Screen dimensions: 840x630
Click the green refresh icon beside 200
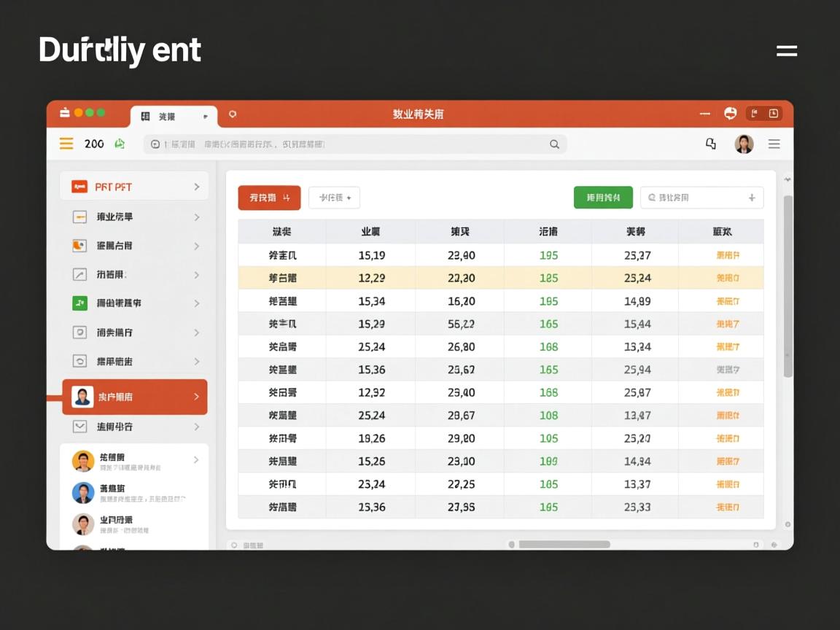coord(120,144)
